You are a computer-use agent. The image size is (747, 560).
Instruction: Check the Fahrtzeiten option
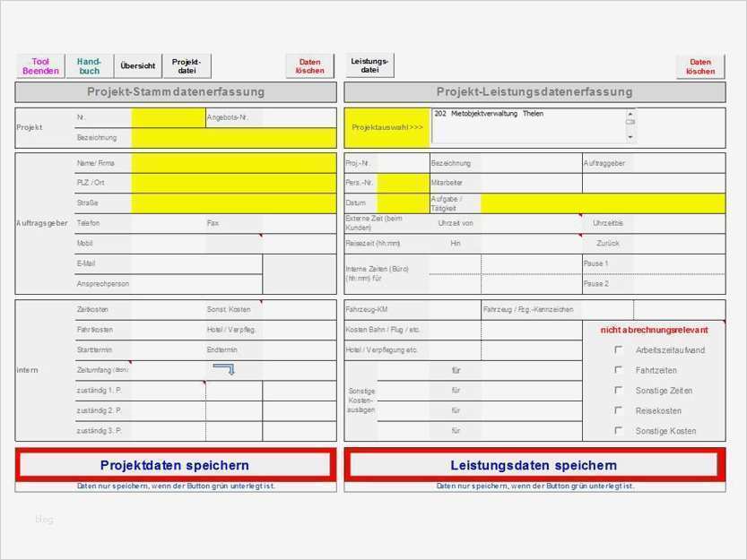tap(617, 370)
